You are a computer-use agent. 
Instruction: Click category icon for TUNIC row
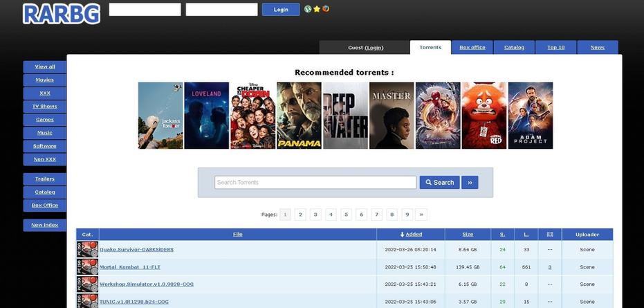point(87,301)
